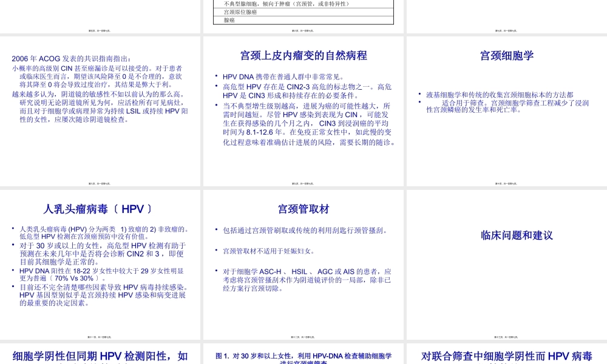Click the text 高危型 HPV 存在是 CIN2-3 高危的标志物
Screen dimensions: 607x364
(303, 87)
